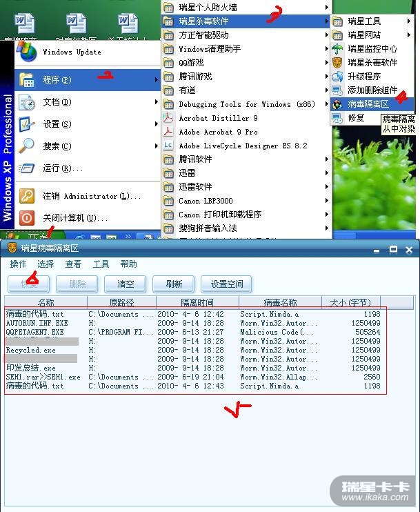Click the 迅雷 folder icon
Image resolution: width=420 pixels, height=512 pixels.
click(x=168, y=173)
